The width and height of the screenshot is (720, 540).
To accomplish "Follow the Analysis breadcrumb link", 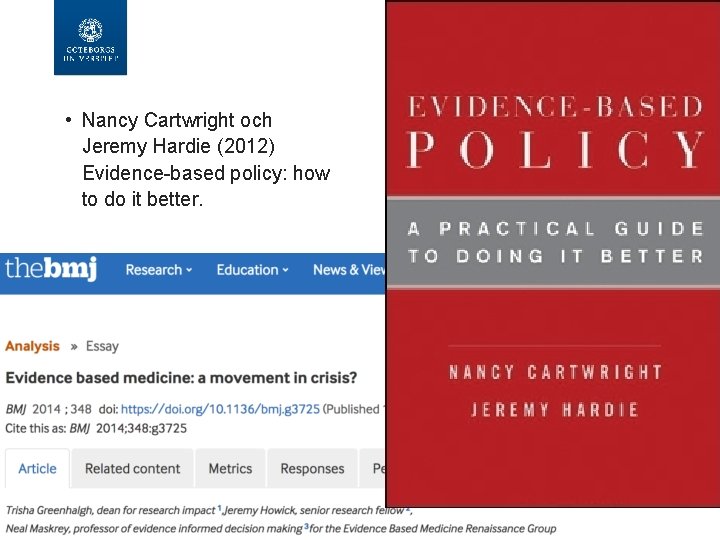I will click(33, 346).
